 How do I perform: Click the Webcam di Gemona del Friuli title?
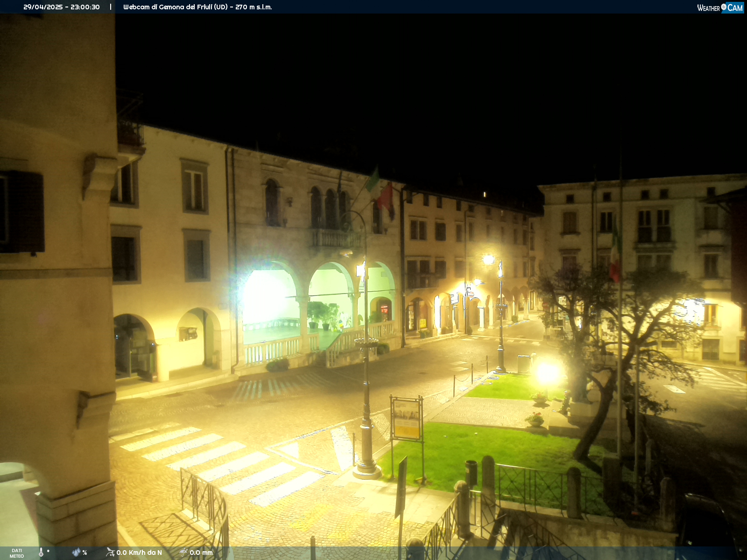[x=197, y=7]
